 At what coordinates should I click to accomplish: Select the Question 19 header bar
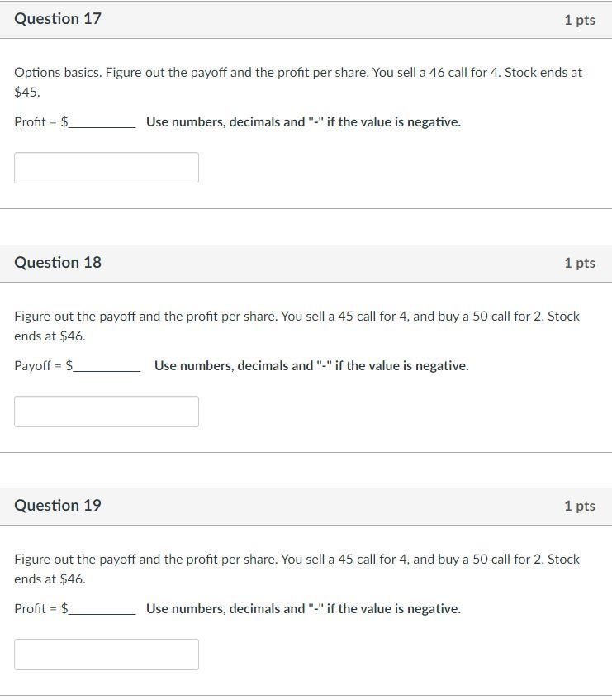[x=306, y=505]
